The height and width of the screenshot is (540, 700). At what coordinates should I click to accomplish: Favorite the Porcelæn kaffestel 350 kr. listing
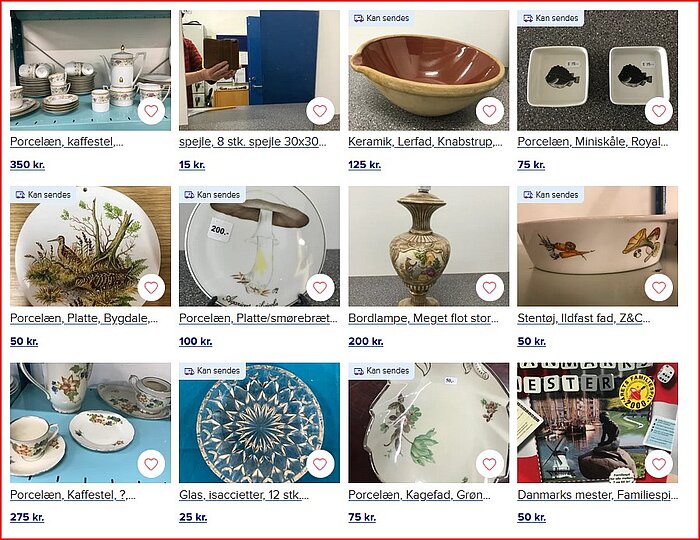[151, 111]
